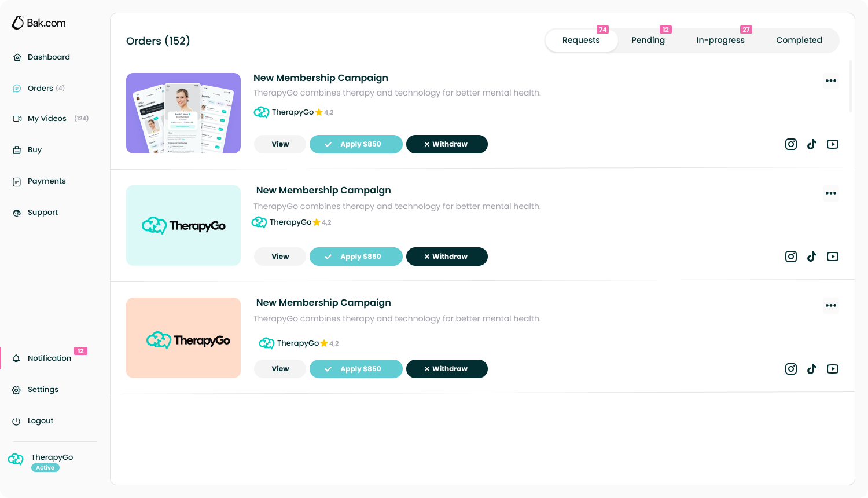Withdraw from the second campaign
868x498 pixels.
click(x=447, y=257)
